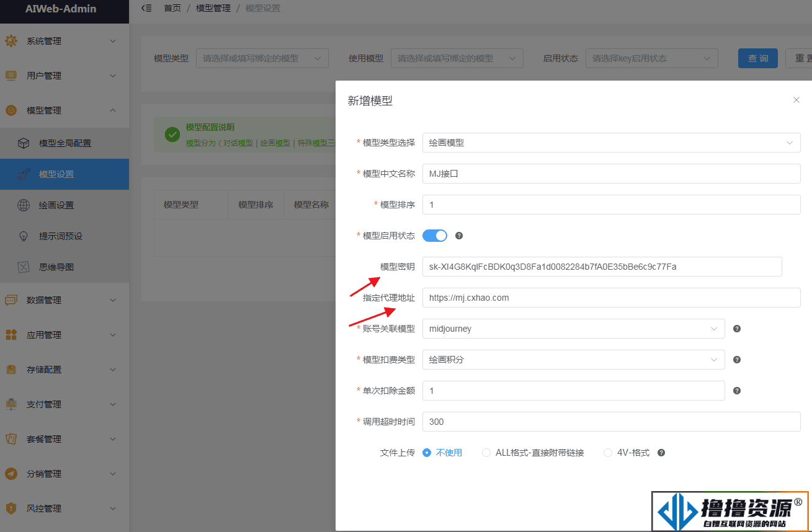The width and height of the screenshot is (812, 532).
Task: Click the 模型管理 breadcrumb link
Action: pyautogui.click(x=213, y=8)
